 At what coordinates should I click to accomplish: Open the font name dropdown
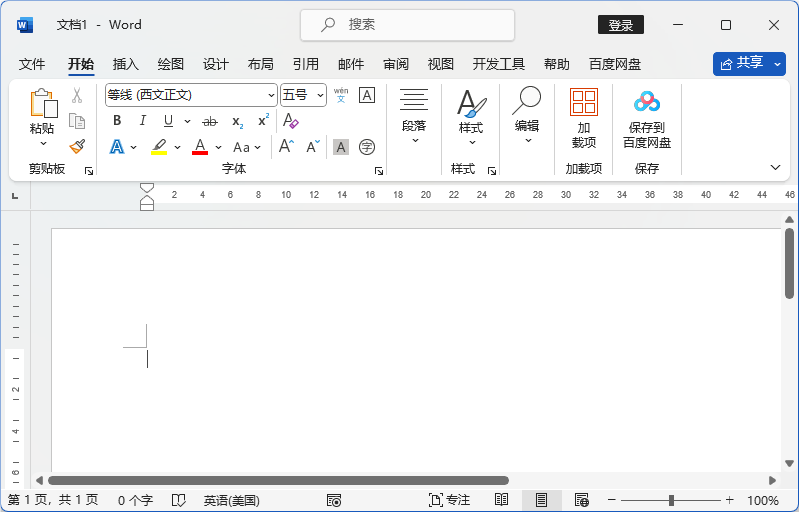[271, 95]
